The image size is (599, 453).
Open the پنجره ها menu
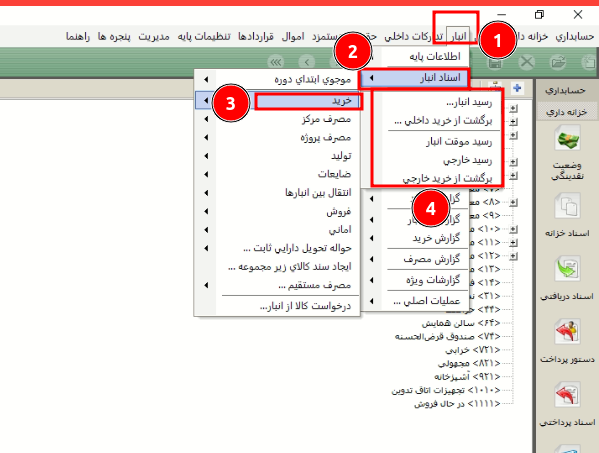[114, 36]
